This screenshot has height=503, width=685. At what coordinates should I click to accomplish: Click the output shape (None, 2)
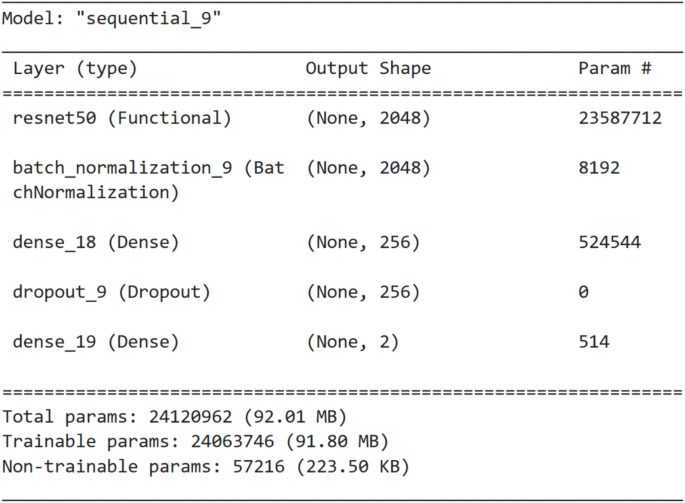coord(352,342)
